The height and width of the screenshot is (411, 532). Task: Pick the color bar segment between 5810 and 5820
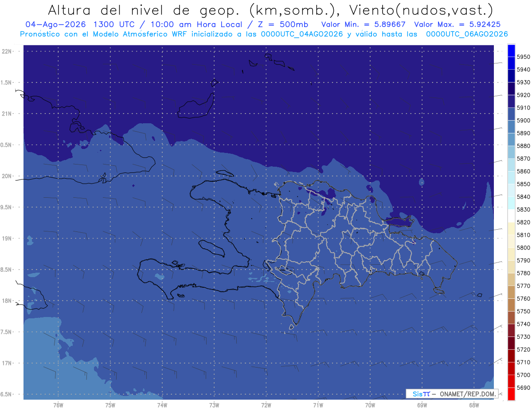coord(511,228)
